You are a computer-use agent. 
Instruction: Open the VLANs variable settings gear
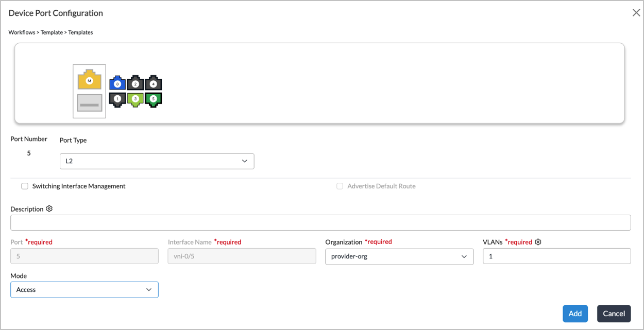coord(538,241)
